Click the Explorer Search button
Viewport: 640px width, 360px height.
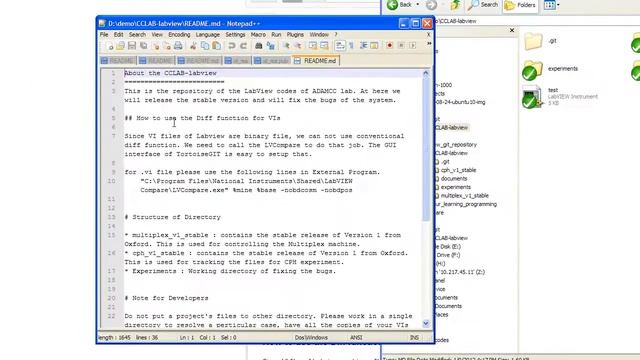(x=483, y=5)
